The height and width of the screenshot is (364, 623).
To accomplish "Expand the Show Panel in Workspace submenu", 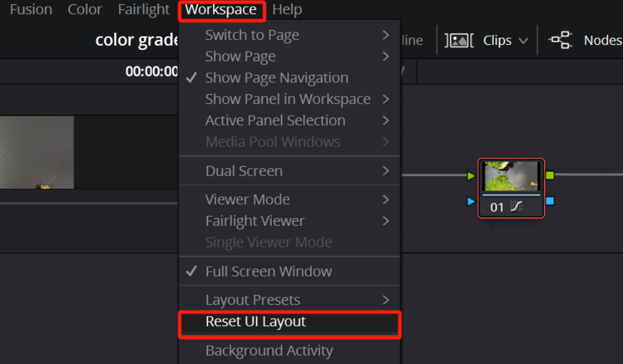I will [x=288, y=98].
